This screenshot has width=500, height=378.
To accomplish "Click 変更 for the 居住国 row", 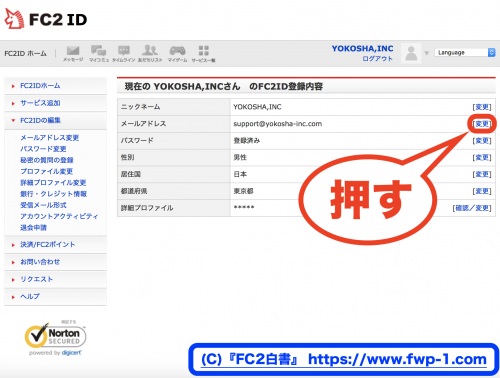I will 482,174.
